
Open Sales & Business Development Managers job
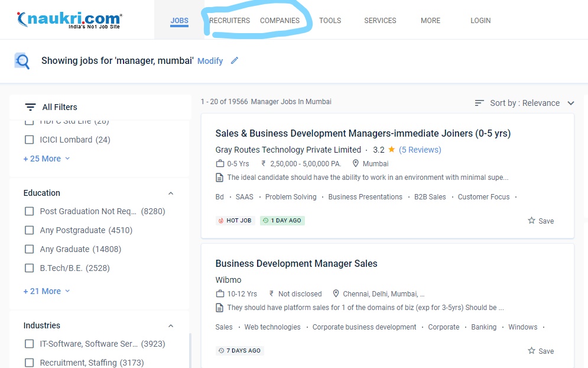click(x=363, y=133)
